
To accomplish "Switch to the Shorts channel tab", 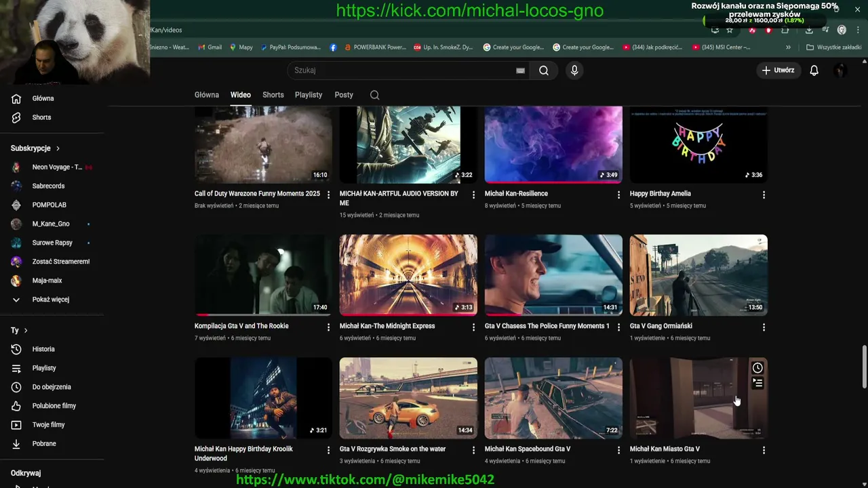I will 273,95.
